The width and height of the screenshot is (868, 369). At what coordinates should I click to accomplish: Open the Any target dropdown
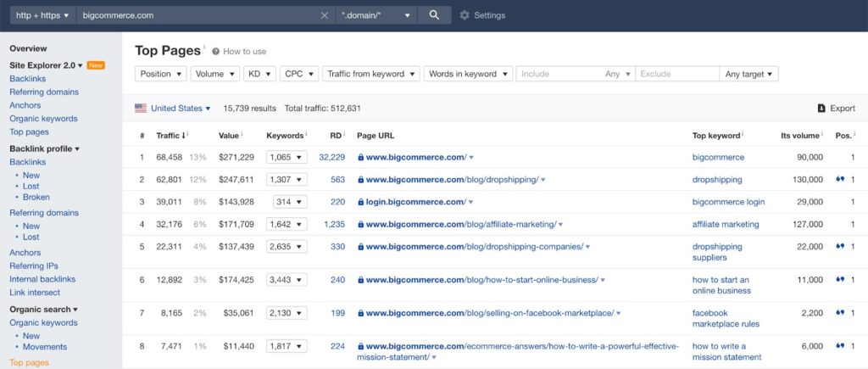click(x=748, y=74)
